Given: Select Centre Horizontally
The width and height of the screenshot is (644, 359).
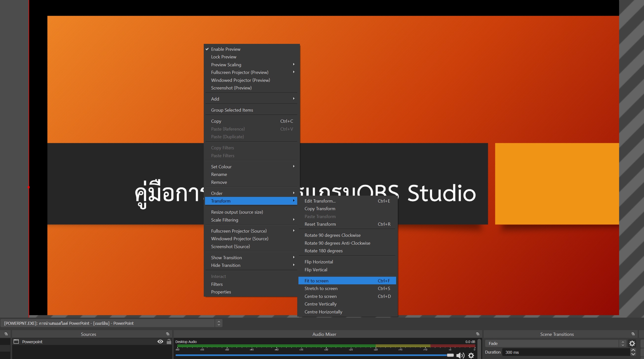Looking at the screenshot, I should pos(347,312).
